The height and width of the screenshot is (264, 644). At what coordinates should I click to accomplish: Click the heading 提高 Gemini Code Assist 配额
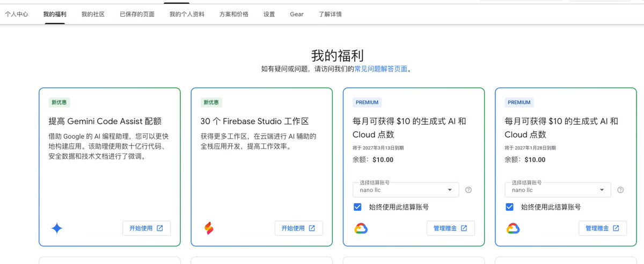pyautogui.click(x=105, y=122)
